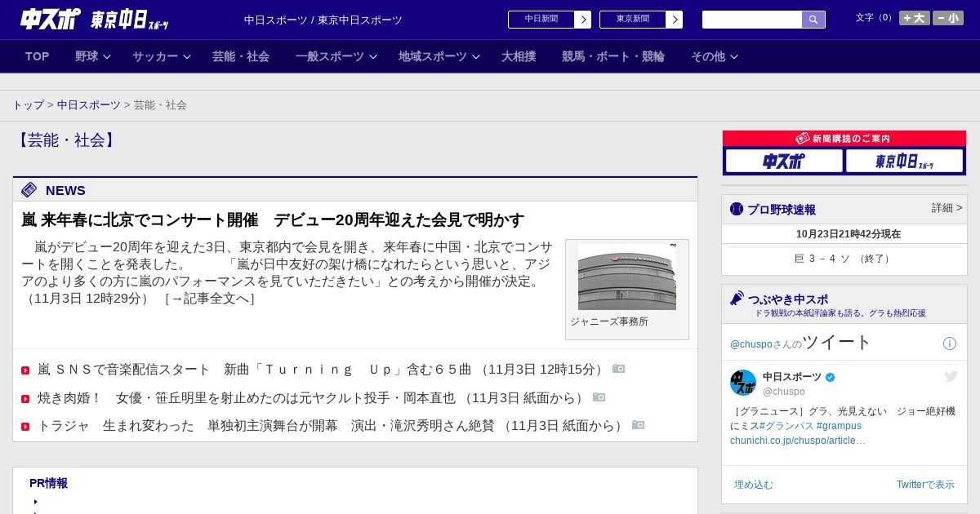This screenshot has height=514, width=980.
Task: Open the 記事全文へ link
Action: [210, 299]
